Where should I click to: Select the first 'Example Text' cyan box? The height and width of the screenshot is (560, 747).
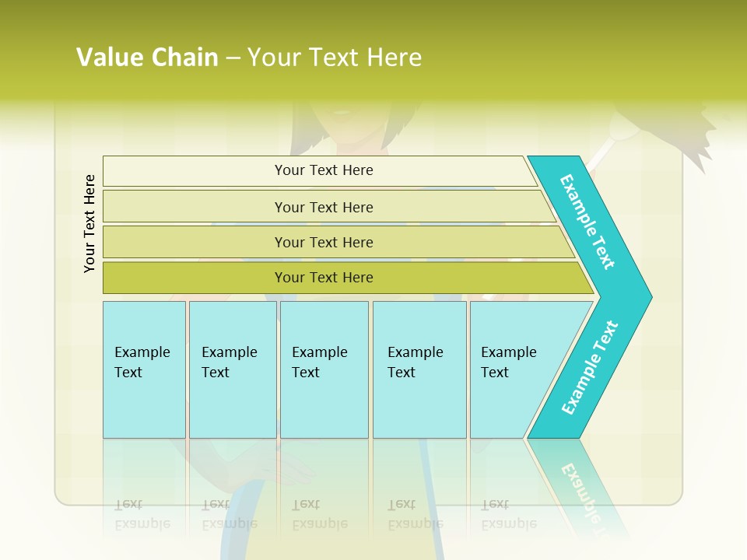coord(145,369)
